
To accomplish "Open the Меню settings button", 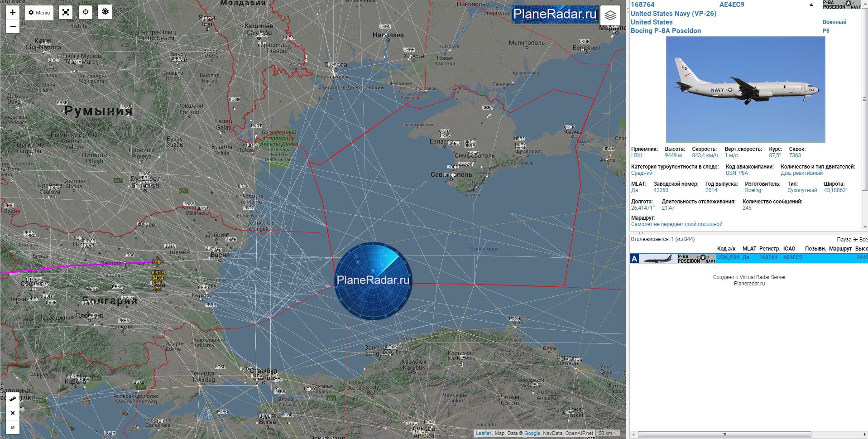I will [x=39, y=13].
